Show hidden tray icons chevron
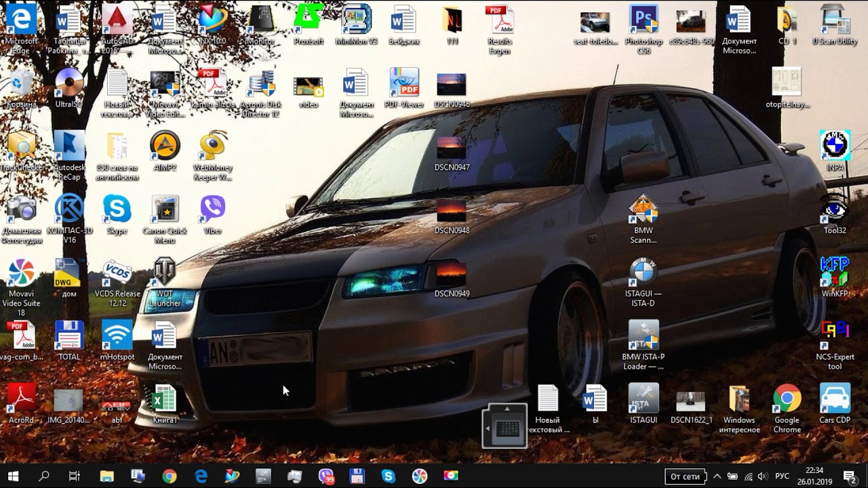868x488 pixels. pyautogui.click(x=717, y=476)
